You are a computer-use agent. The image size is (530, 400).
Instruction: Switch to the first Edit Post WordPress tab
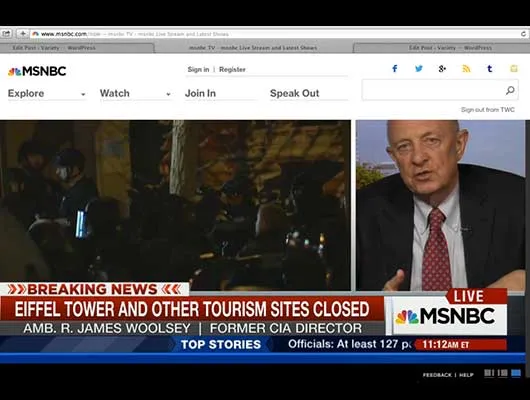coord(77,48)
